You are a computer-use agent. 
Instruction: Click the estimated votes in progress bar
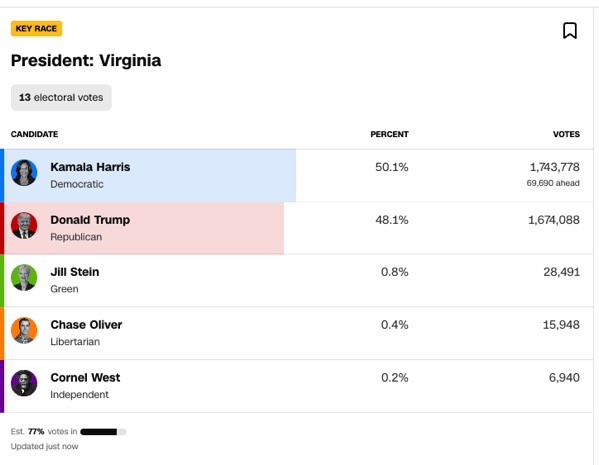pyautogui.click(x=103, y=432)
